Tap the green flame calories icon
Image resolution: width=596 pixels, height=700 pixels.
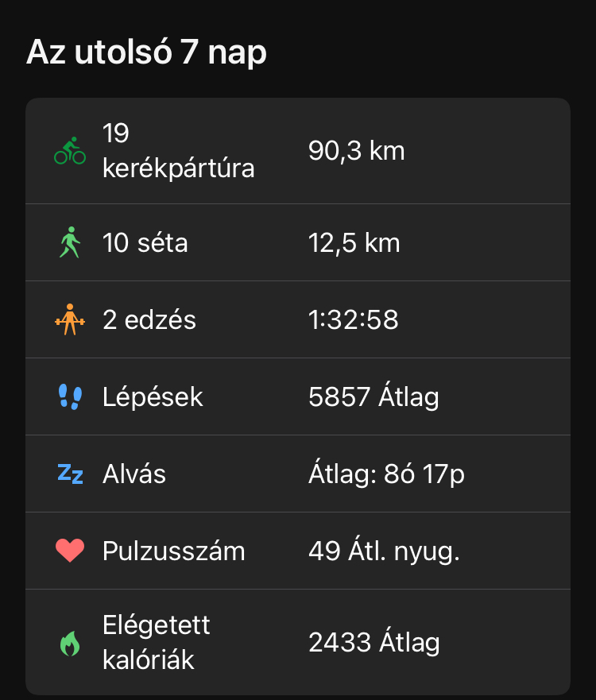coord(70,643)
